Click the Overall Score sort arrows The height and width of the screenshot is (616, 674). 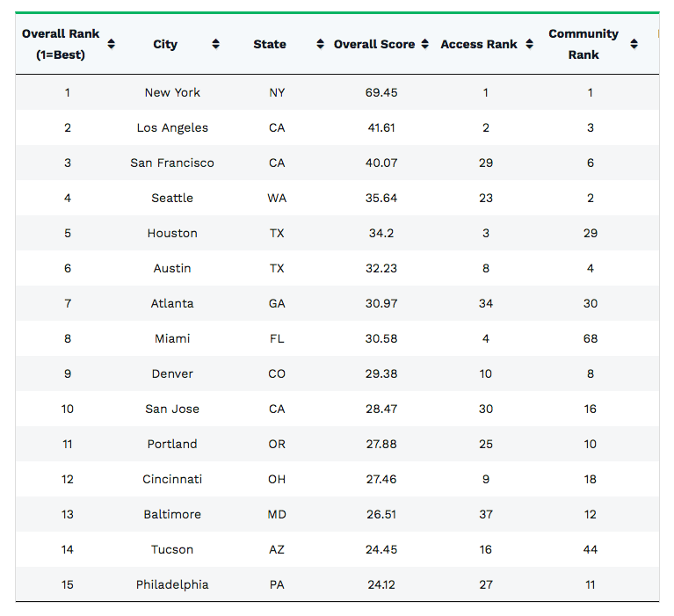coord(425,44)
